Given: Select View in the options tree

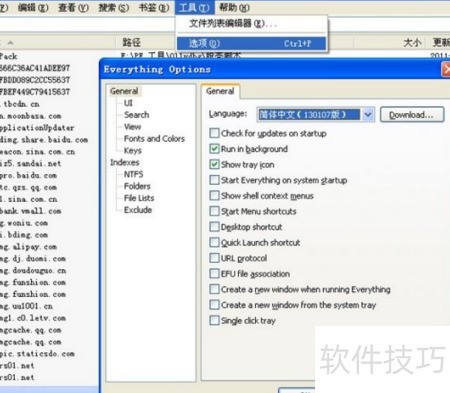Looking at the screenshot, I should (132, 127).
